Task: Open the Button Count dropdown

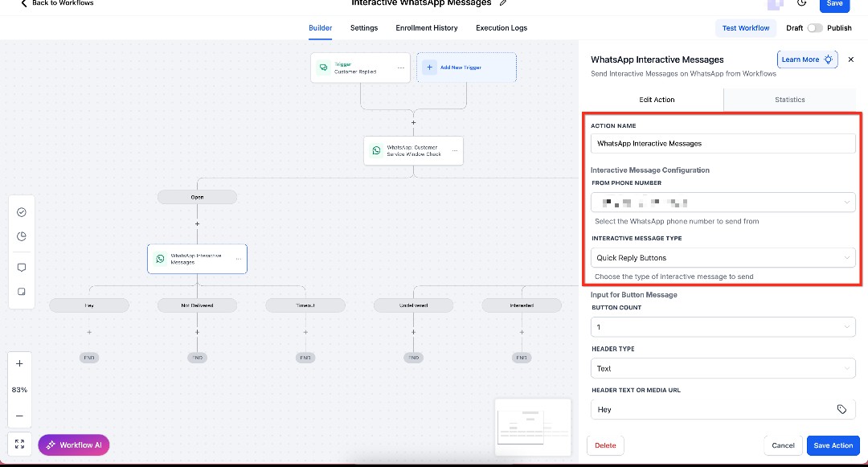Action: (723, 327)
